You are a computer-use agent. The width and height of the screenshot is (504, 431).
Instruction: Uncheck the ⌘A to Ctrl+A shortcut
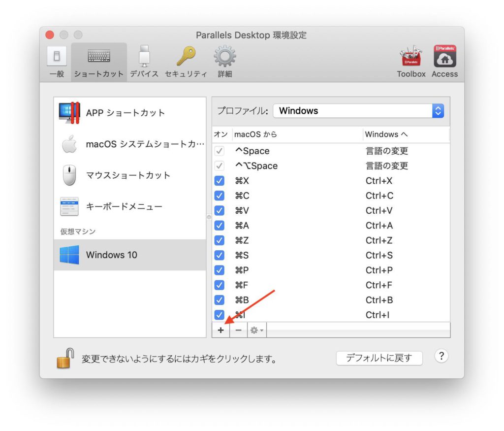tap(219, 226)
